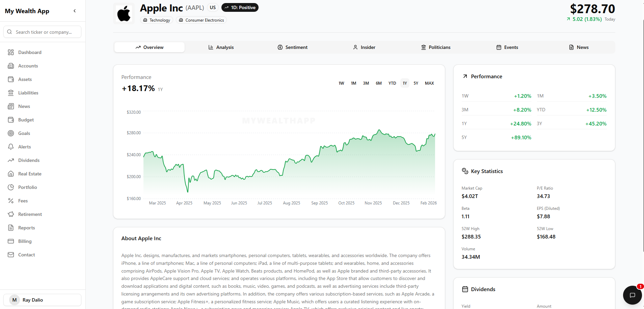Open the News tab for Apple
Image resolution: width=644 pixels, height=309 pixels.
[579, 47]
